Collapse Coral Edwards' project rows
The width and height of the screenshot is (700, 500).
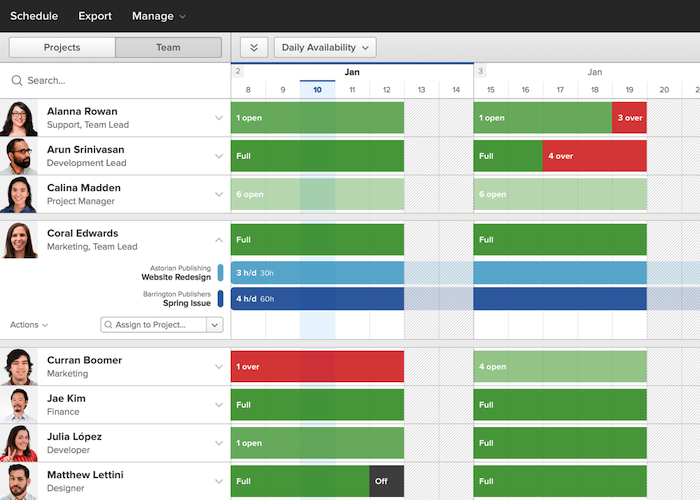click(218, 240)
